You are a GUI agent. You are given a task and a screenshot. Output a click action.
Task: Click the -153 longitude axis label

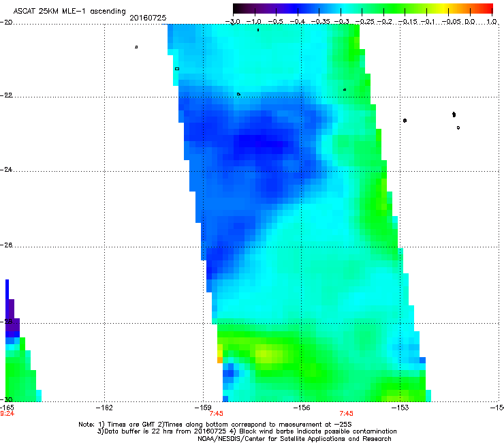[x=400, y=408]
